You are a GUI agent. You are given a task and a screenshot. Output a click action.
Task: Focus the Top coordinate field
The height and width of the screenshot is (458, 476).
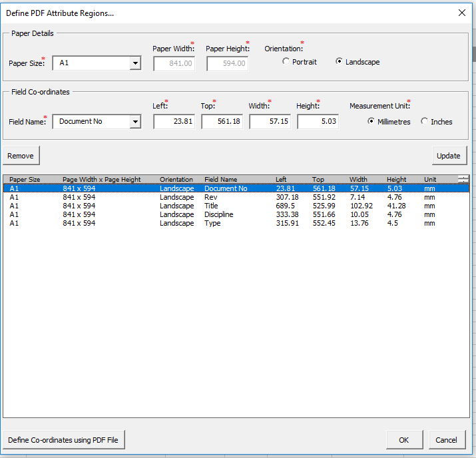pyautogui.click(x=222, y=122)
